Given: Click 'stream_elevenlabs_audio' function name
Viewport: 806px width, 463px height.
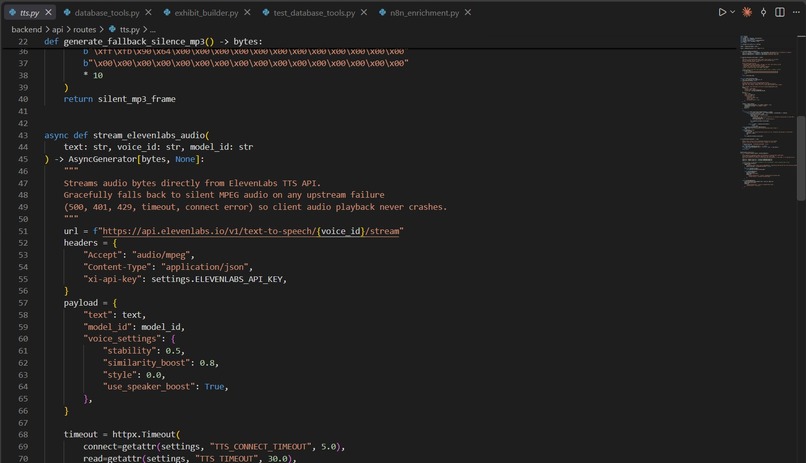Looking at the screenshot, I should click(x=149, y=135).
